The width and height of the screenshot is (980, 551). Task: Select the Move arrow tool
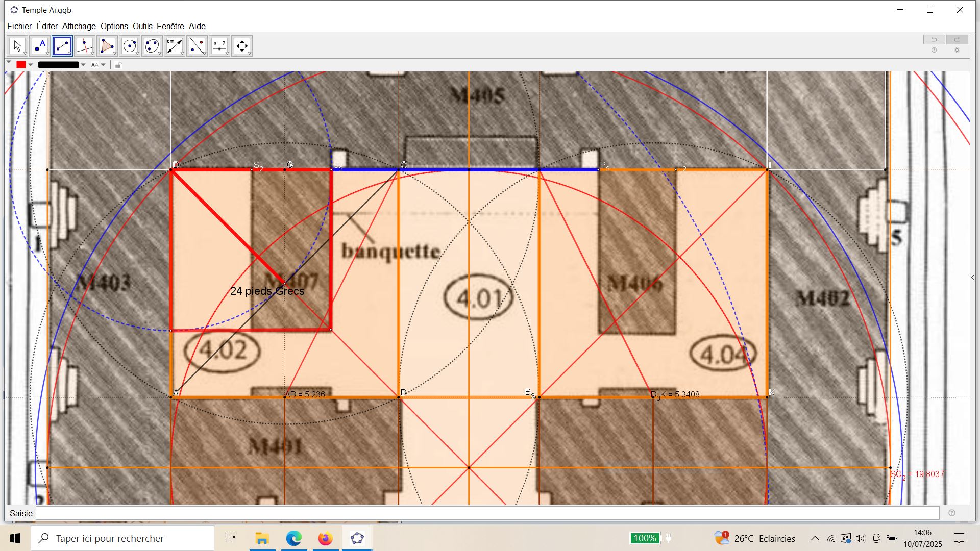[17, 46]
